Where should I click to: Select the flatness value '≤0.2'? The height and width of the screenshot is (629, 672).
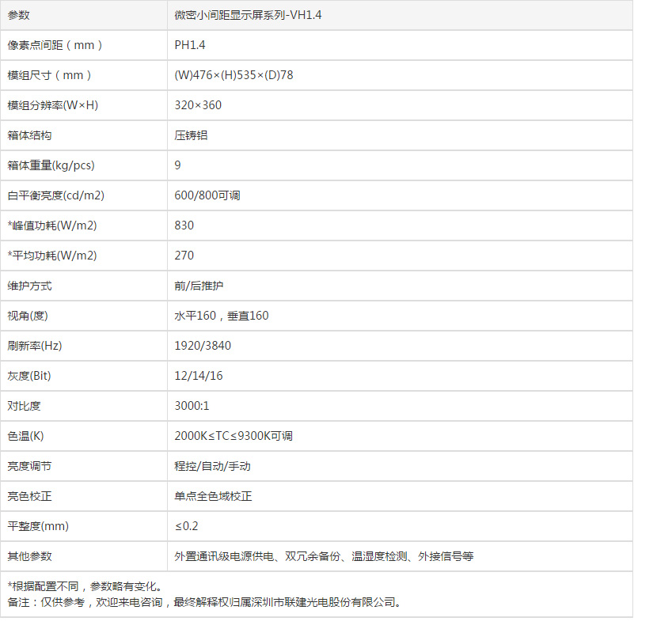187,526
